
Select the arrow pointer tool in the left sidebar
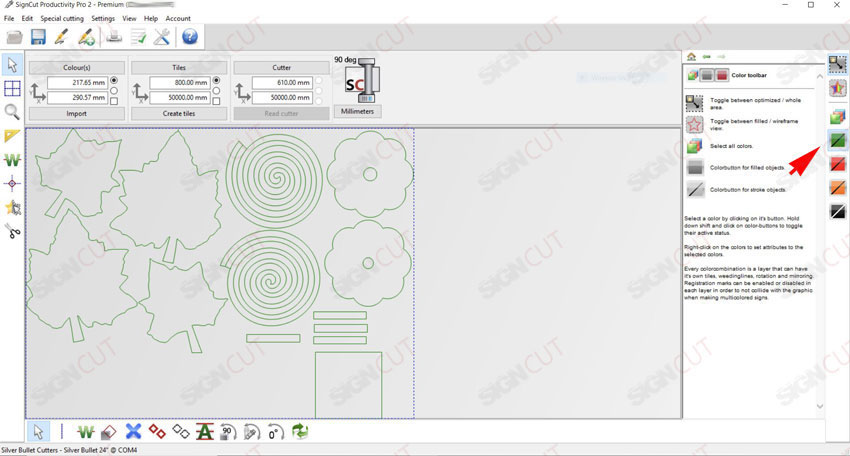point(12,65)
